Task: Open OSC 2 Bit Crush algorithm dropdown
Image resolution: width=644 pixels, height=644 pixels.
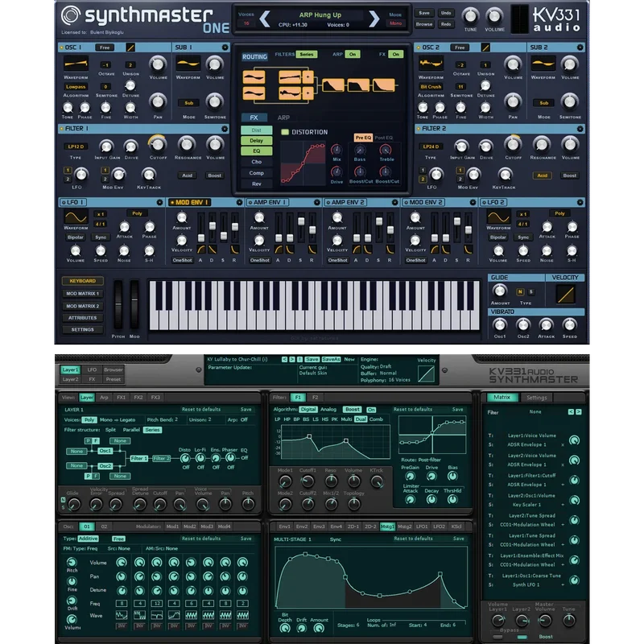Action: tap(431, 87)
